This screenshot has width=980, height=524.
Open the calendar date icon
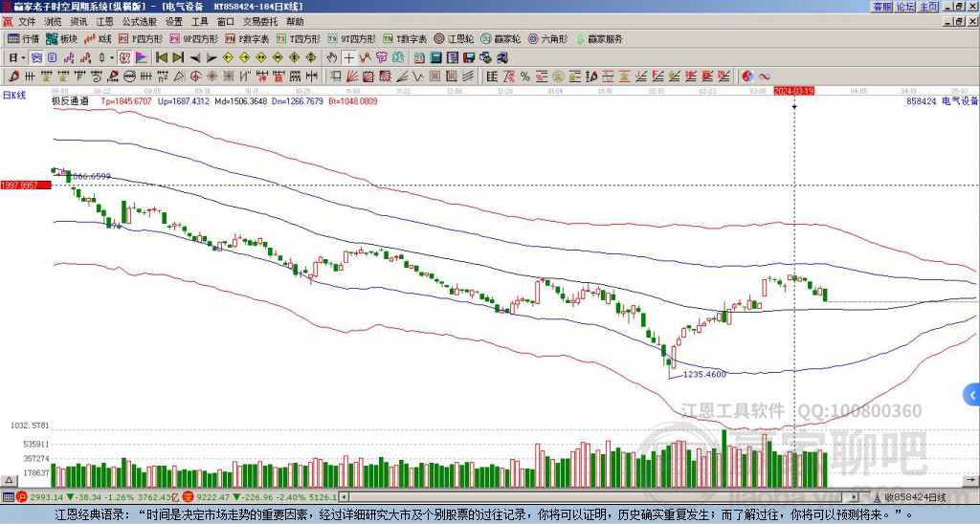[419, 58]
